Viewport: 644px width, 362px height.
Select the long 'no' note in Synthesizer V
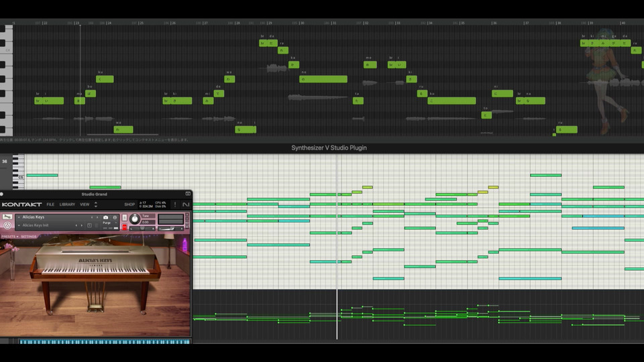[x=323, y=79]
